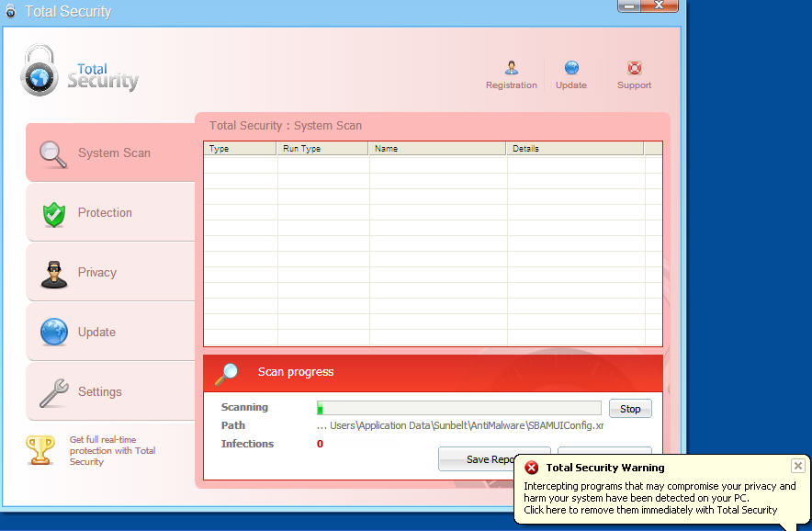Close the Total Security Warning balloon

pyautogui.click(x=797, y=466)
